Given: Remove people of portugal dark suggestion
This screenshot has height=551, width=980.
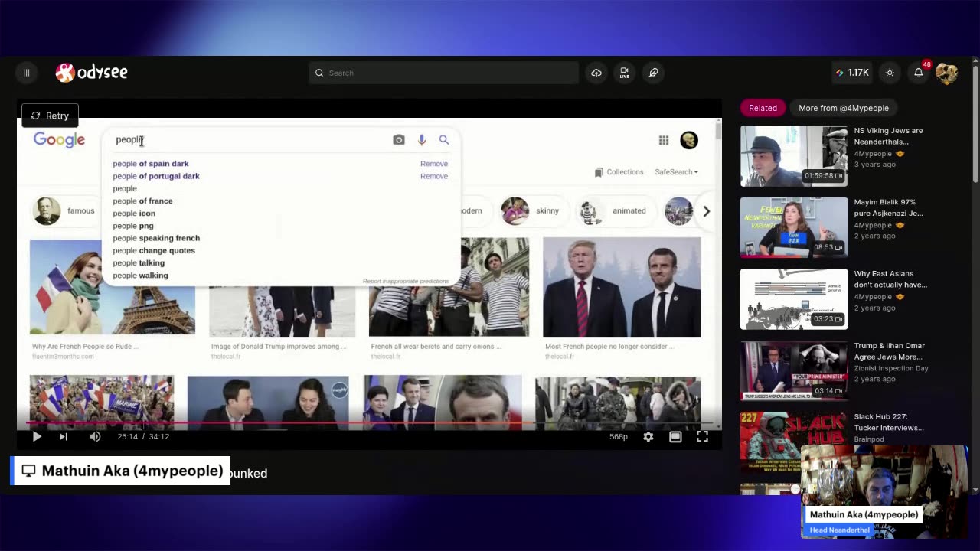Looking at the screenshot, I should (434, 176).
